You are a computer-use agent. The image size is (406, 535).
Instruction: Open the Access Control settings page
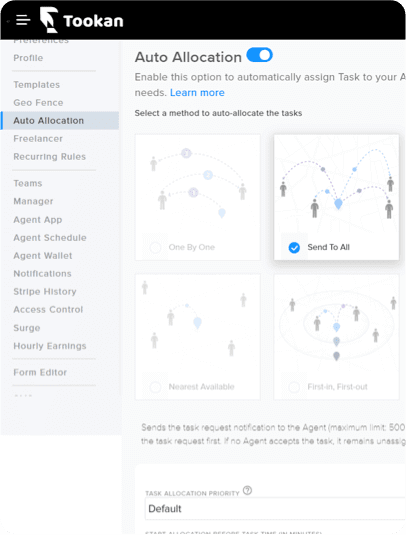tap(48, 309)
